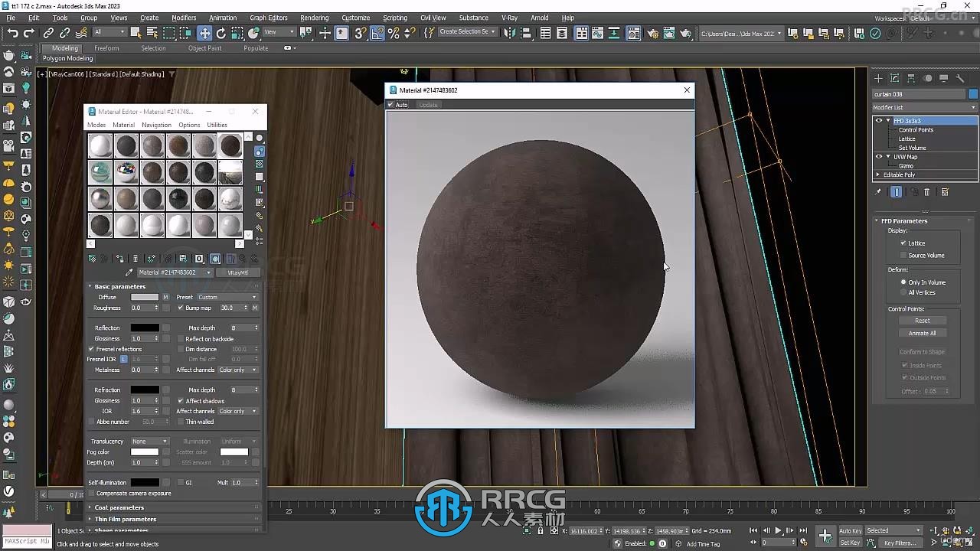Toggle the Angle Snap tool
Image resolution: width=980 pixels, height=551 pixels.
377,33
